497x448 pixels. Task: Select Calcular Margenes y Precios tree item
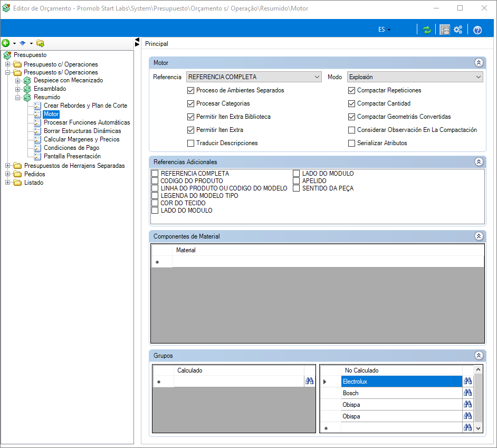[x=81, y=139]
